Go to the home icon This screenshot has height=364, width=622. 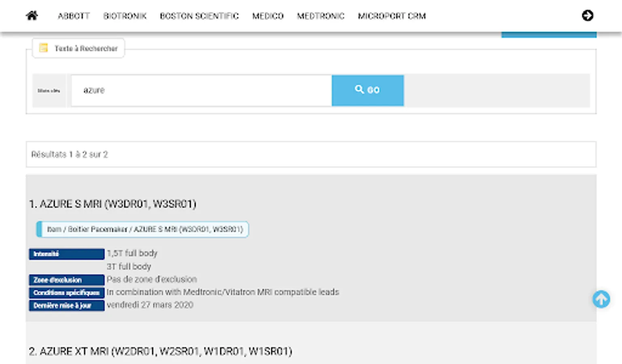pyautogui.click(x=32, y=16)
